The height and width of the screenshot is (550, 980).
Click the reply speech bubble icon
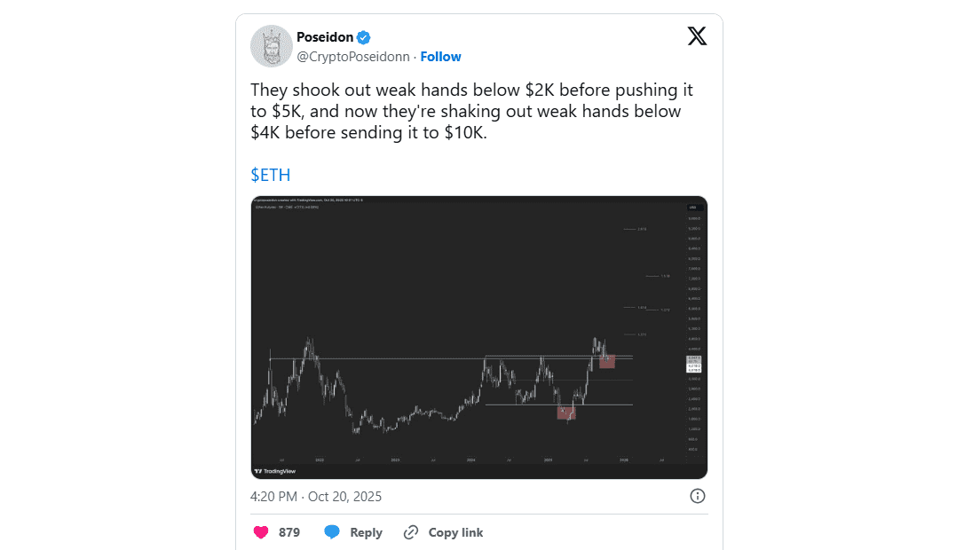[x=332, y=532]
